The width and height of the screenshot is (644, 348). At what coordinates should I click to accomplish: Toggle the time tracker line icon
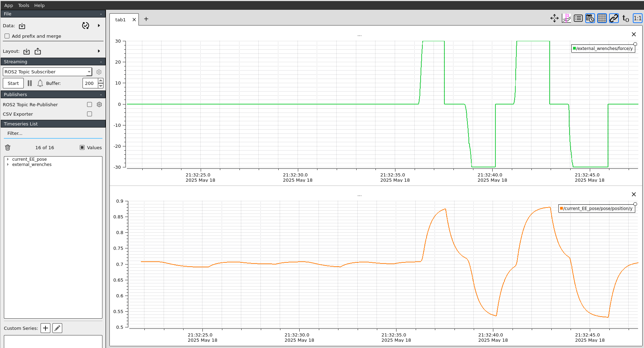click(566, 19)
